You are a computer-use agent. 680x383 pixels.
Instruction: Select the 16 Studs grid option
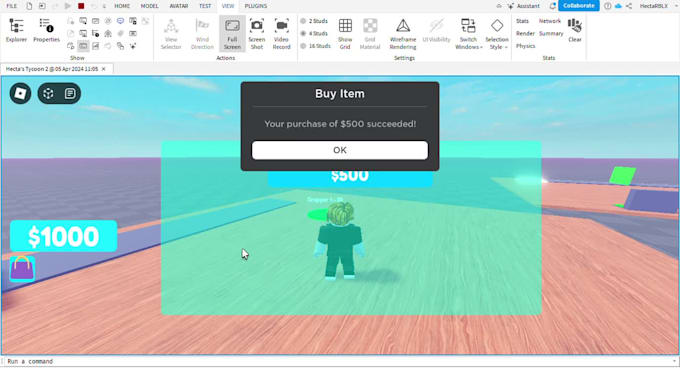[x=315, y=46]
